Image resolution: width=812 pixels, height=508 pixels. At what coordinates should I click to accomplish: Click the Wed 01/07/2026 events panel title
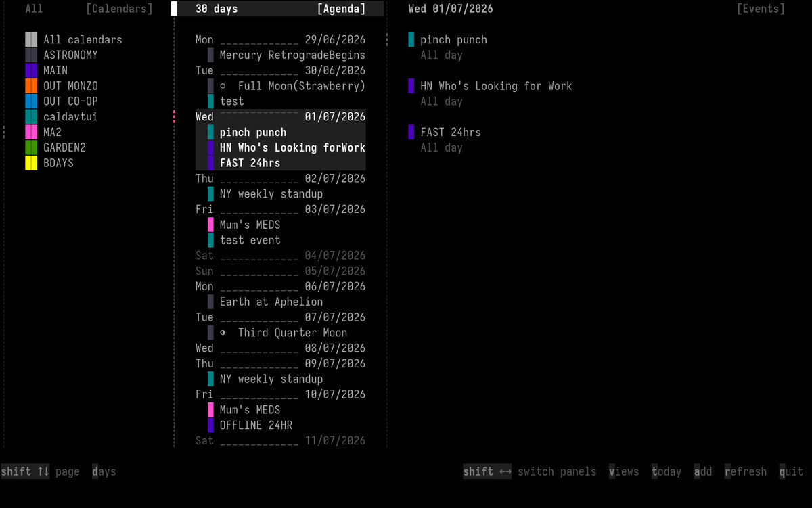click(451, 9)
